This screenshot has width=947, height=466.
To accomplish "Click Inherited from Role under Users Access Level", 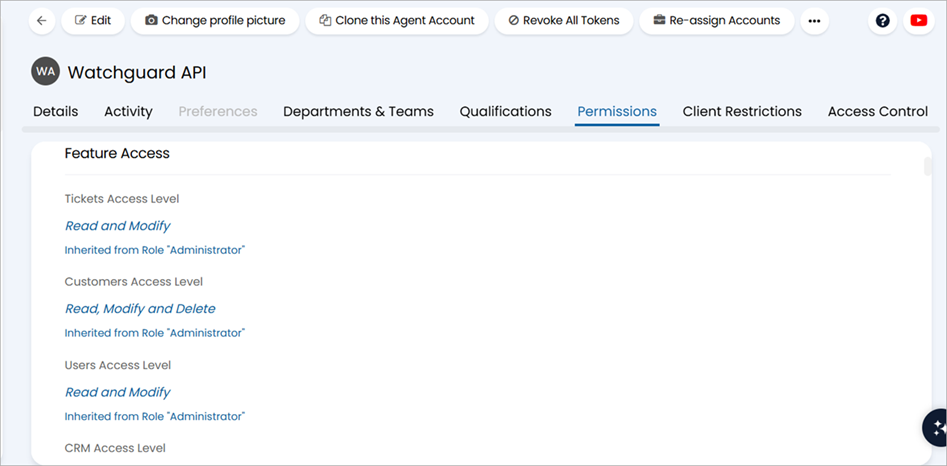I will pyautogui.click(x=155, y=417).
